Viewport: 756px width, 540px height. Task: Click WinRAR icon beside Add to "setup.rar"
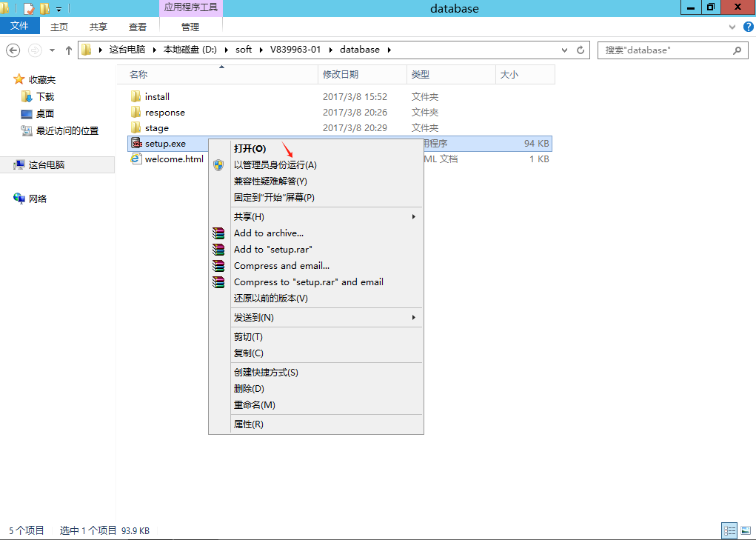point(219,250)
